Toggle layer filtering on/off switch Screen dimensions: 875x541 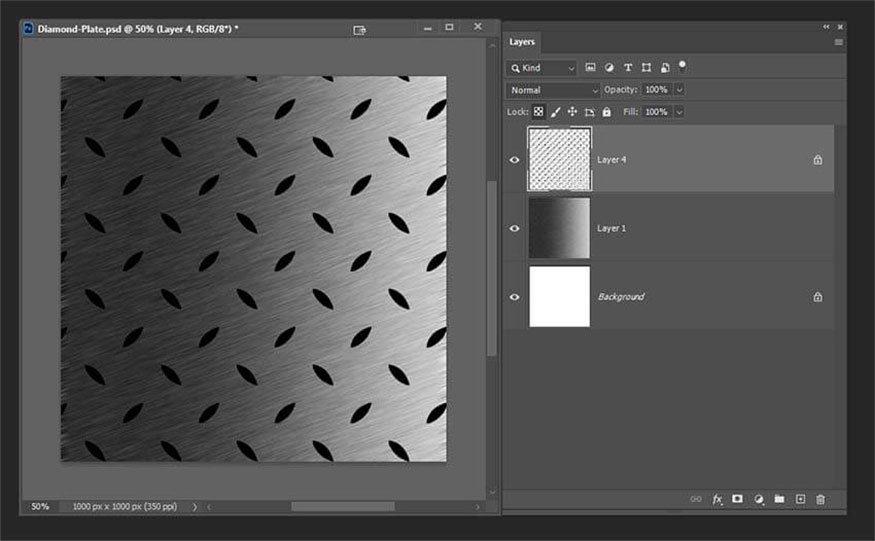682,66
